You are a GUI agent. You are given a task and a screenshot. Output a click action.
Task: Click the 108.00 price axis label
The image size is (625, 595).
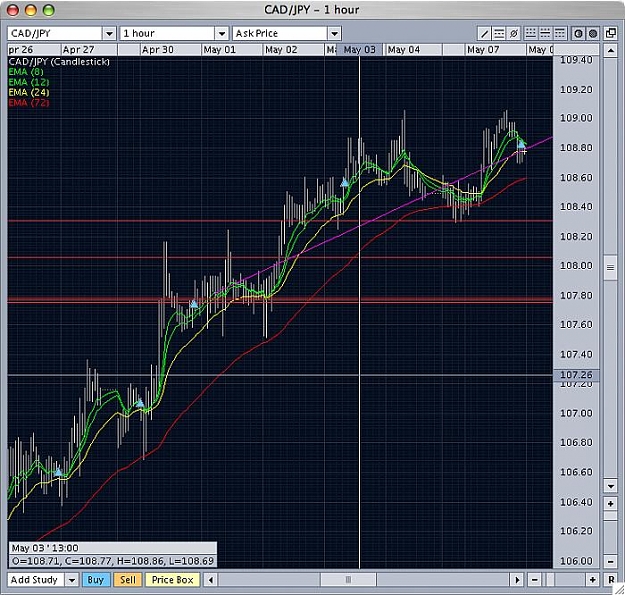[x=576, y=266]
